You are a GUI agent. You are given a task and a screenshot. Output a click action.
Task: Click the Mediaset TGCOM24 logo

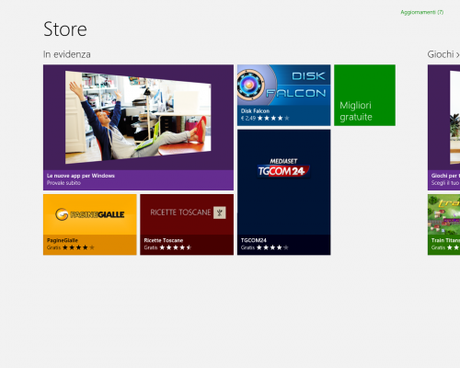pos(283,168)
